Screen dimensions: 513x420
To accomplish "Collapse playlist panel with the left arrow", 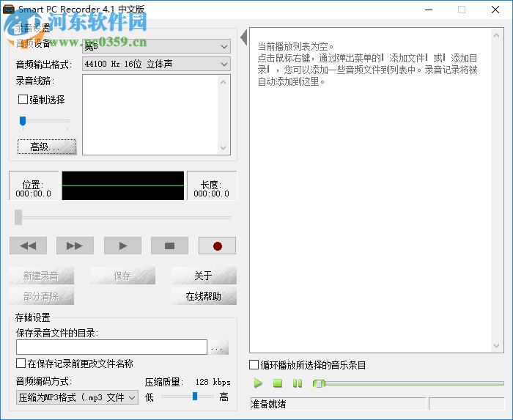I will 243,37.
